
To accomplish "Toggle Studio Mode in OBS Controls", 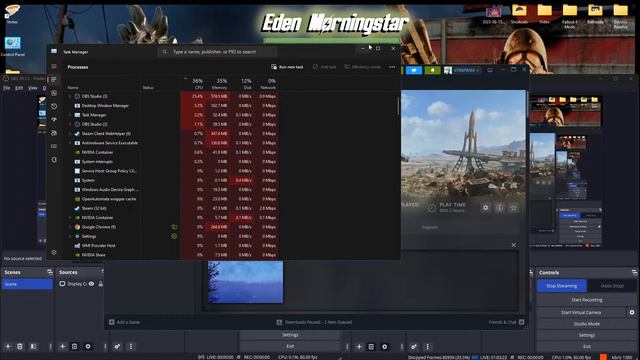I will [x=587, y=324].
